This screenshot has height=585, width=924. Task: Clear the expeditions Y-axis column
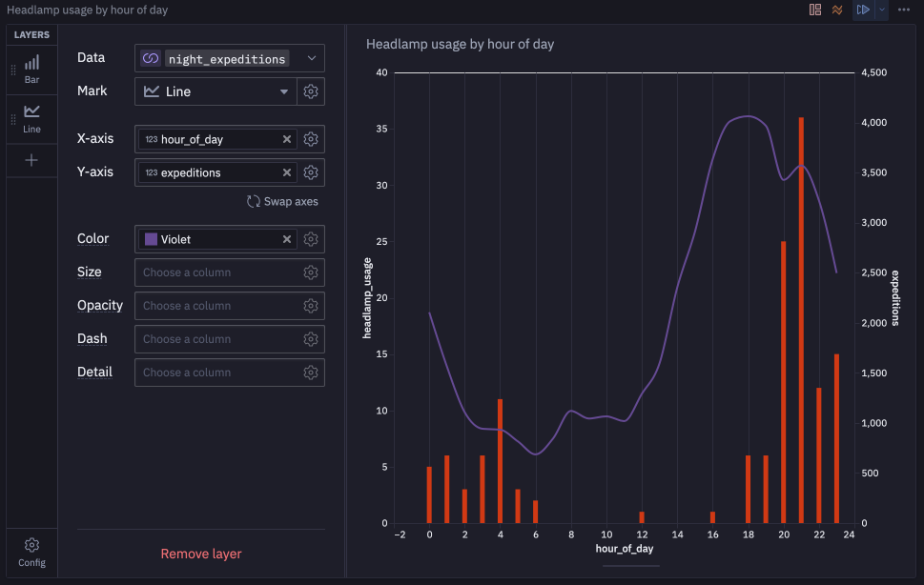287,172
